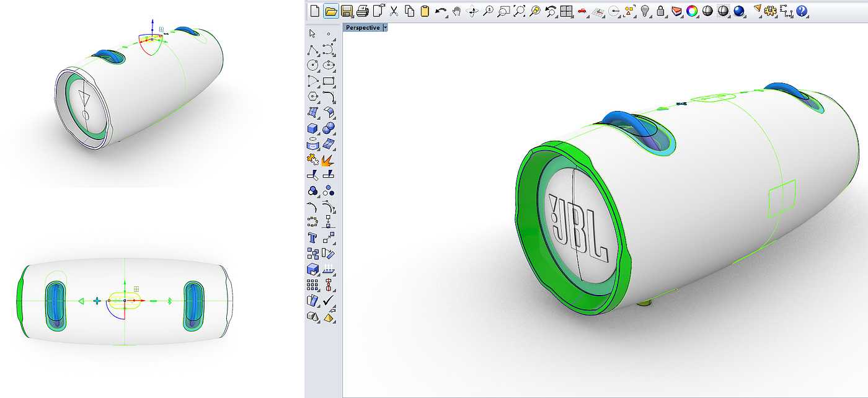Click the Paste clipboard icon
868x398 pixels.
point(425,11)
